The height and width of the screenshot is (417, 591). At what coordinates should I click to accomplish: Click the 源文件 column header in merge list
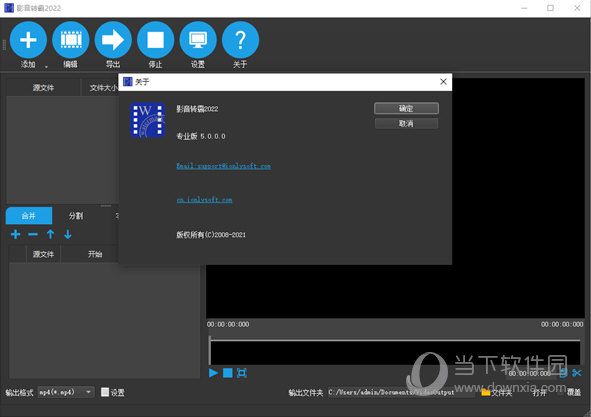pos(43,254)
